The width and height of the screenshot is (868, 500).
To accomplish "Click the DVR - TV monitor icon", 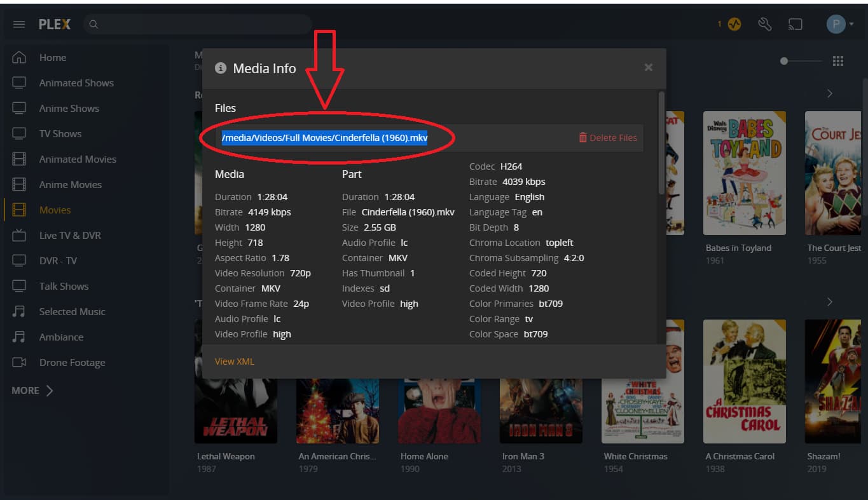I will [x=19, y=260].
